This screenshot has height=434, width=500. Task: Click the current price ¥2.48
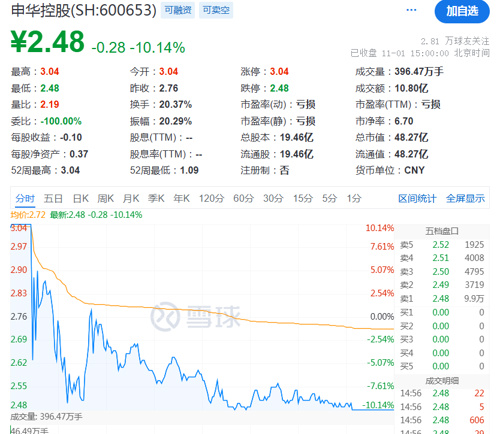pyautogui.click(x=48, y=42)
